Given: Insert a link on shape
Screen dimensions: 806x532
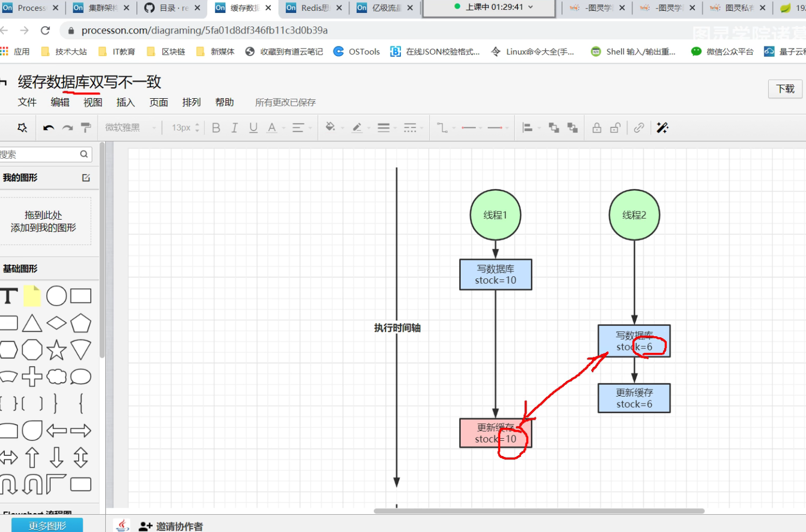Looking at the screenshot, I should coord(639,128).
